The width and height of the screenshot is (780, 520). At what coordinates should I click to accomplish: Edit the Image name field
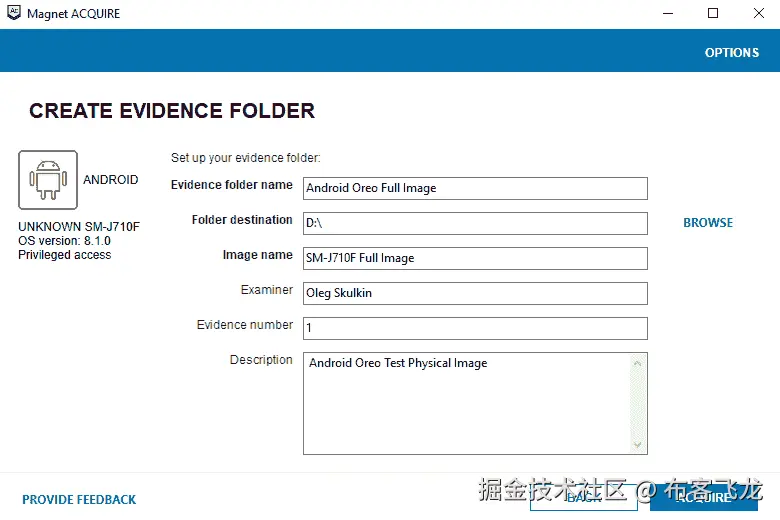click(475, 258)
